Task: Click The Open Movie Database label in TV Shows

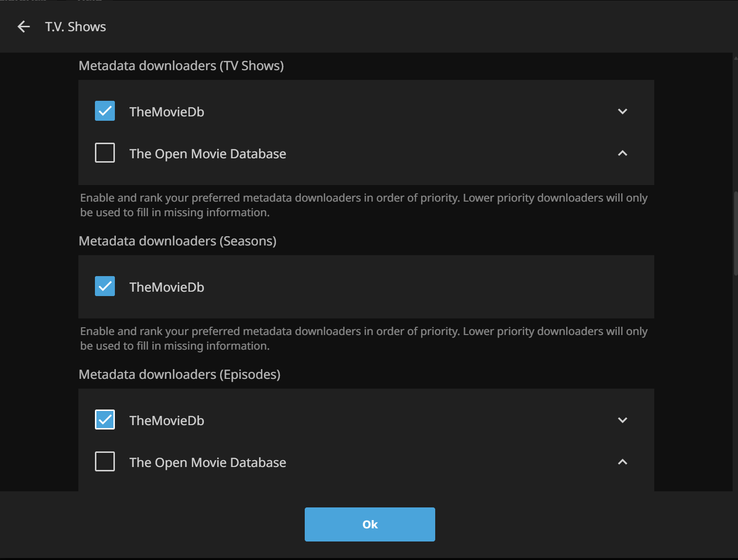Action: pyautogui.click(x=207, y=154)
